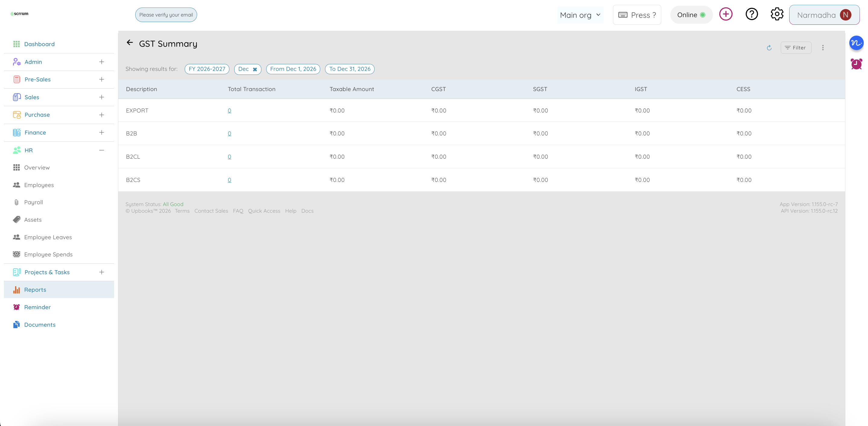Screen dimensions: 868x426
Task: Expand the Purchase sidebar section
Action: pos(101,115)
